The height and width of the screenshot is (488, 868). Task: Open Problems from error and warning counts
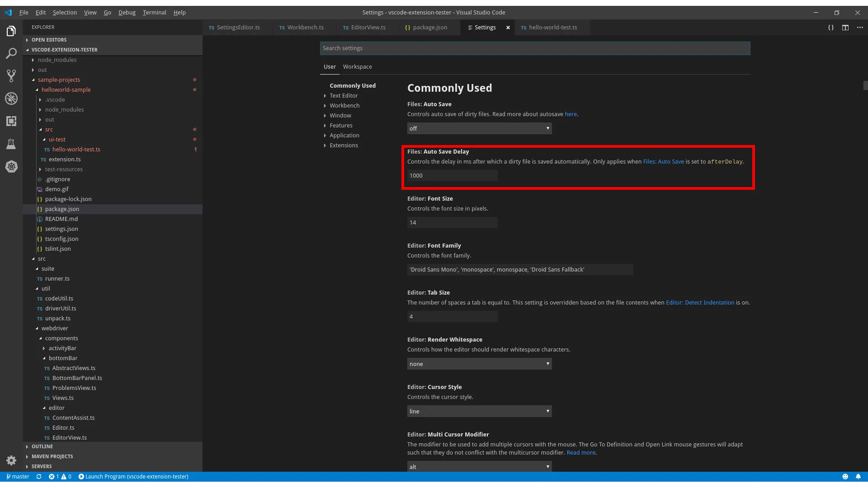[60, 477]
